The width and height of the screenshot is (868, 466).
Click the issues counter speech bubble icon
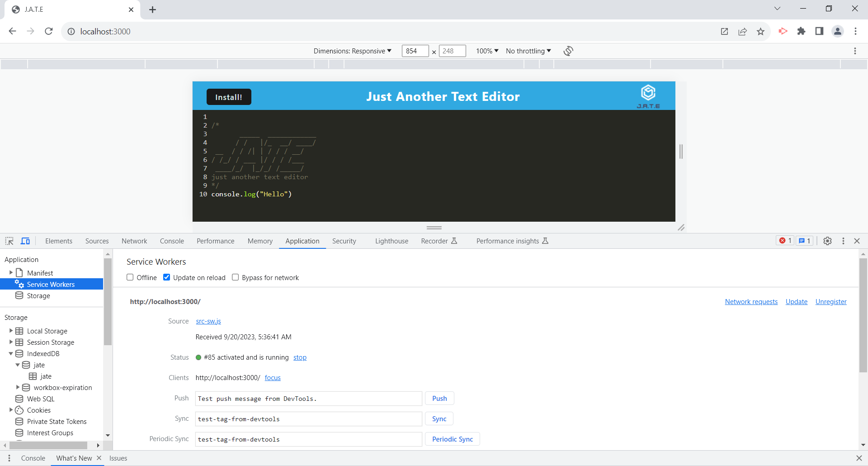[804, 241]
